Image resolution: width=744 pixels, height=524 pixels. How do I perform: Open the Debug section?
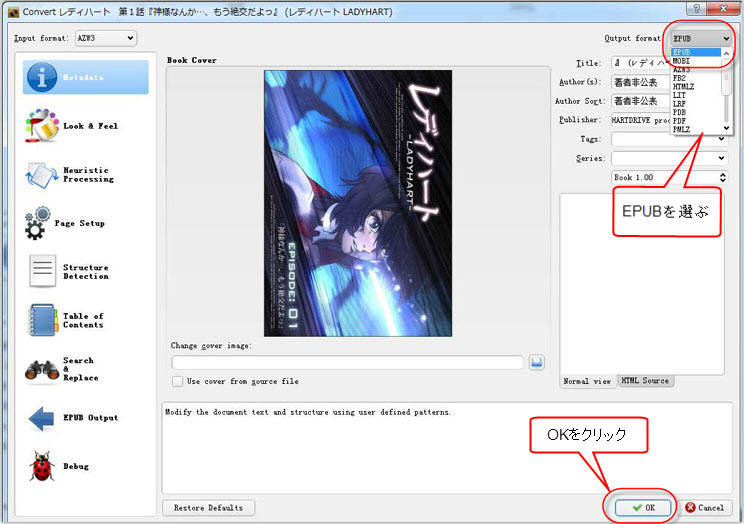pyautogui.click(x=59, y=466)
